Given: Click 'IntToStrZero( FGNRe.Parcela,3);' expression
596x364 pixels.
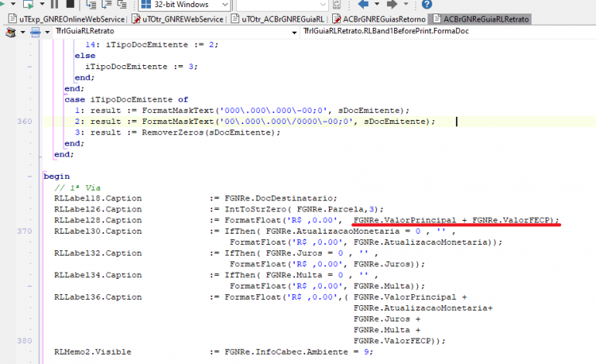Looking at the screenshot, I should (304, 209).
